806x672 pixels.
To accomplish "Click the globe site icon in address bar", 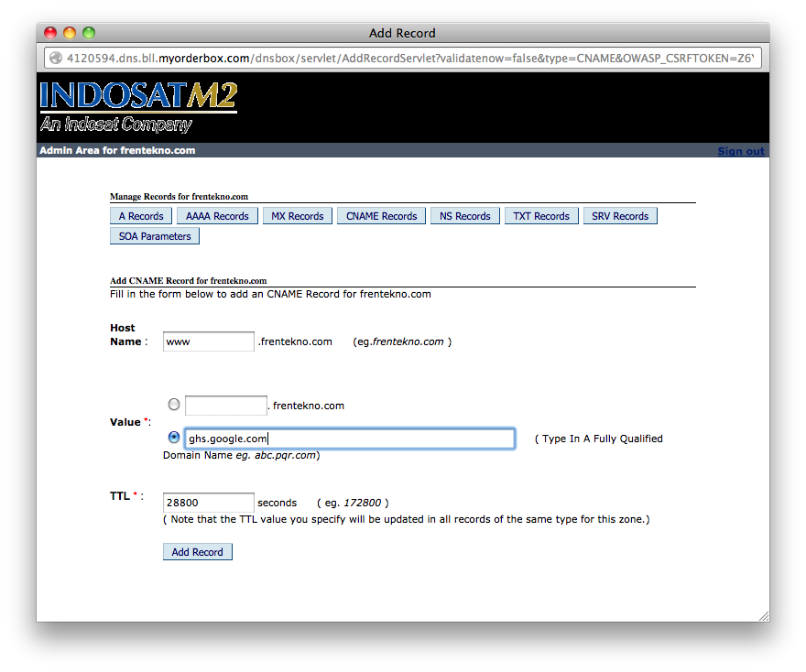I will (56, 58).
